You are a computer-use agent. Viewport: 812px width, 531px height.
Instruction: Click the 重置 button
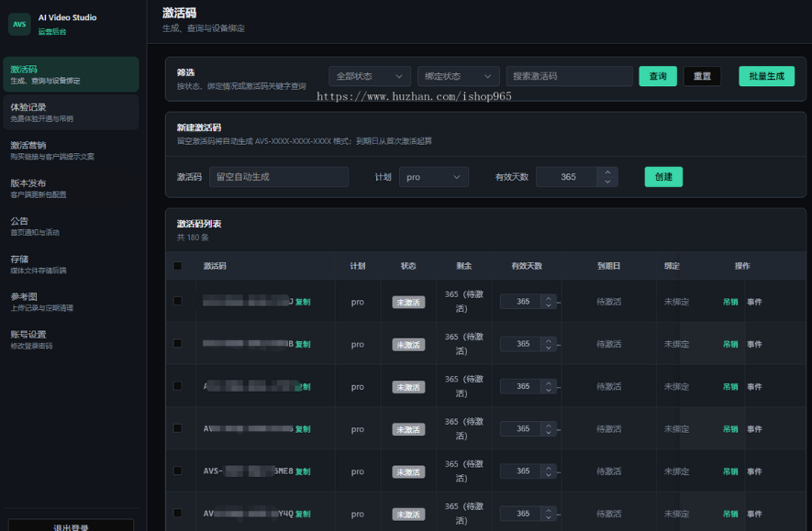point(702,76)
